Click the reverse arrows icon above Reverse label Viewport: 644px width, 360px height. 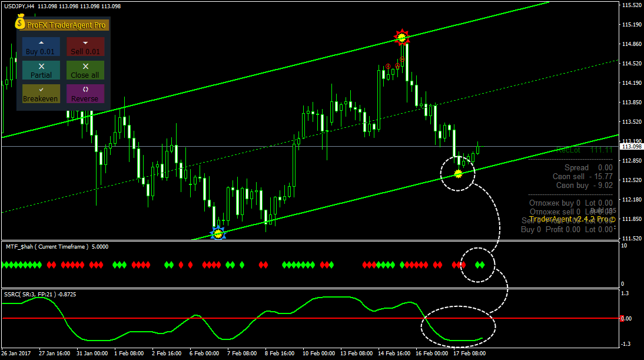click(x=85, y=89)
